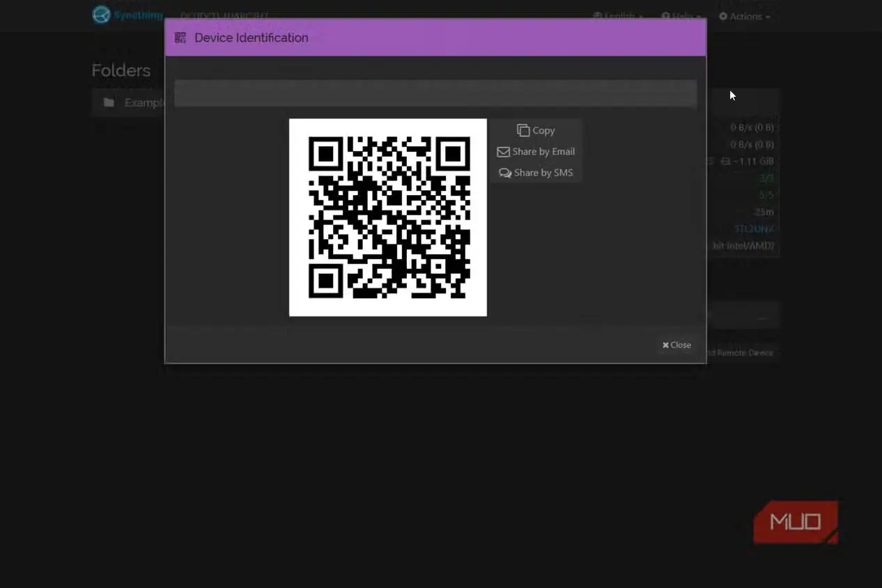Screen dimensions: 882x588
Task: Click the Folders heading in background
Action: 121,70
